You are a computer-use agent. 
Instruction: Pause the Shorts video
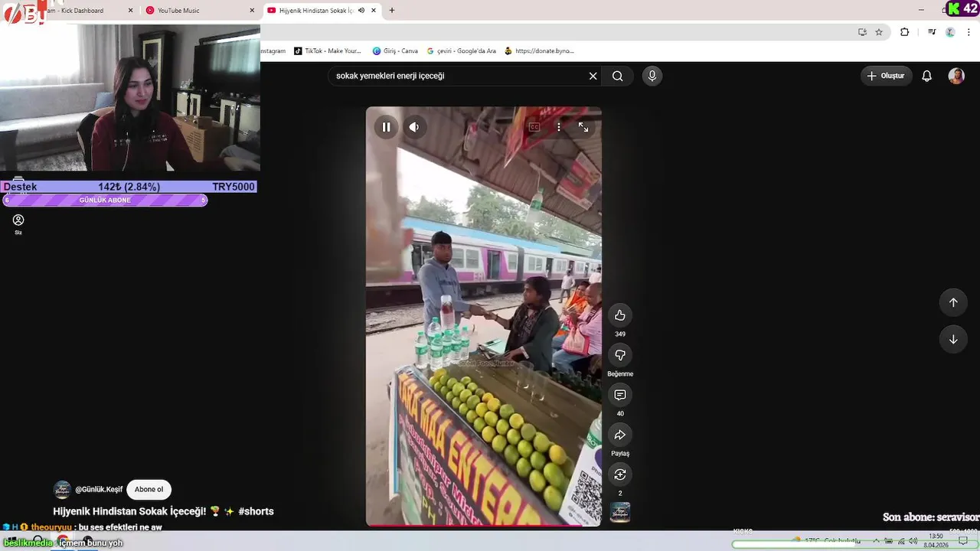coord(386,127)
